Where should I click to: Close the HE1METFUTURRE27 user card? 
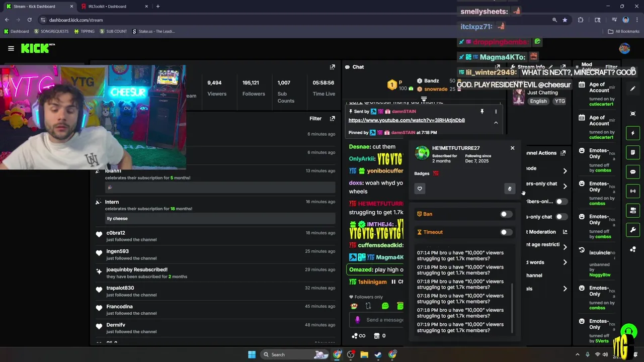512,148
